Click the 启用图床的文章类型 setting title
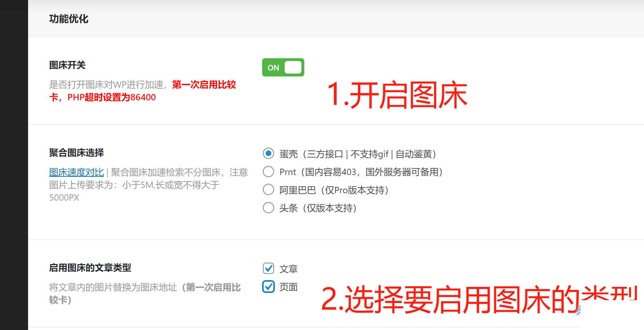This screenshot has width=644, height=330. [x=90, y=268]
